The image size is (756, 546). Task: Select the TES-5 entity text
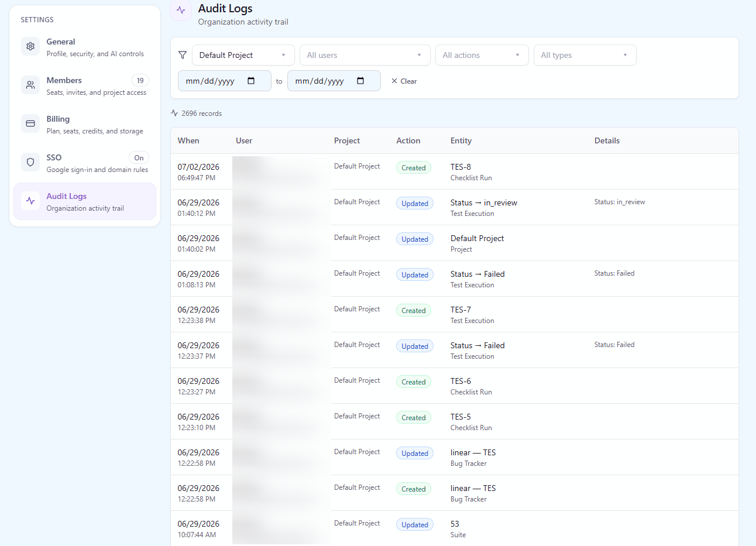point(461,417)
